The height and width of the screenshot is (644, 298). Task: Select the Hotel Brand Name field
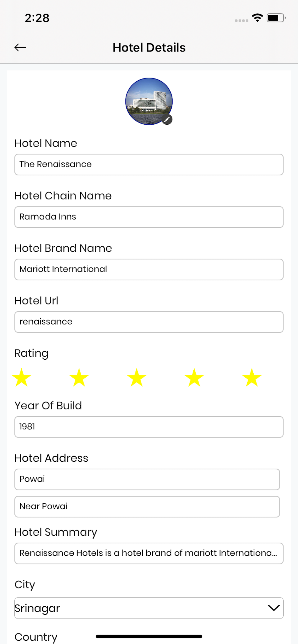[149, 270]
